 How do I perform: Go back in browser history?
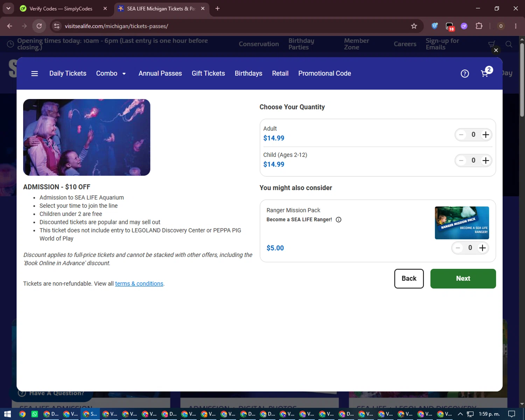[x=10, y=26]
